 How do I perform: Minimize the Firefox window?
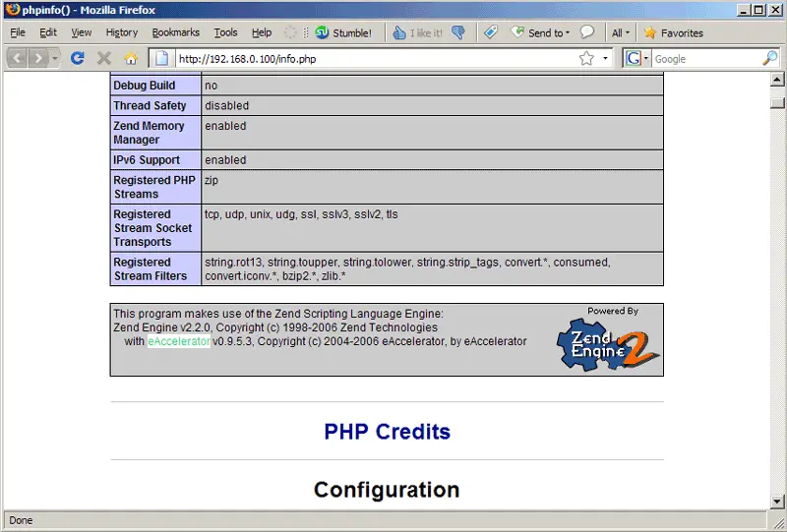745,10
